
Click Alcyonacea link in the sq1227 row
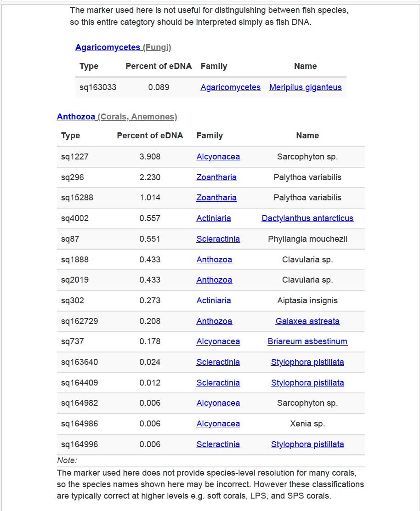coord(218,157)
